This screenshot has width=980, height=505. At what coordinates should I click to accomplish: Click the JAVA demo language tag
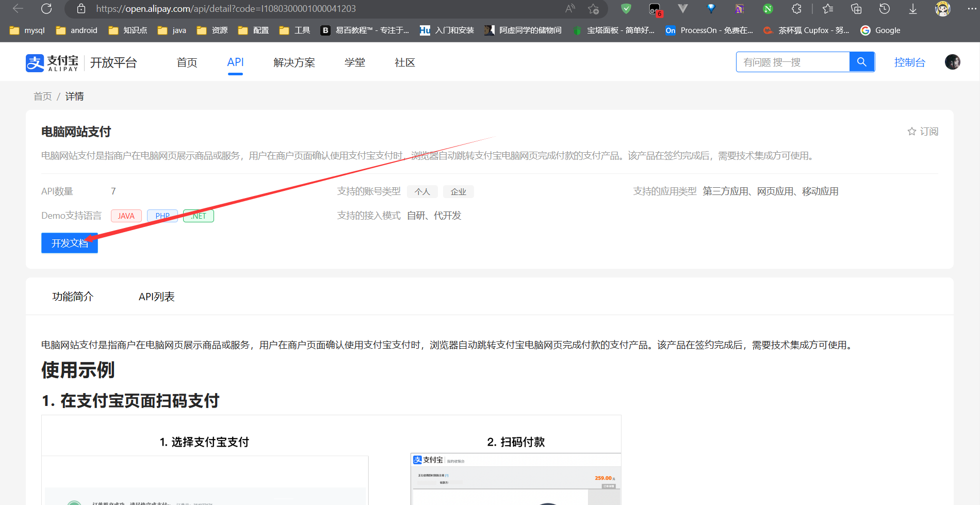tap(126, 216)
